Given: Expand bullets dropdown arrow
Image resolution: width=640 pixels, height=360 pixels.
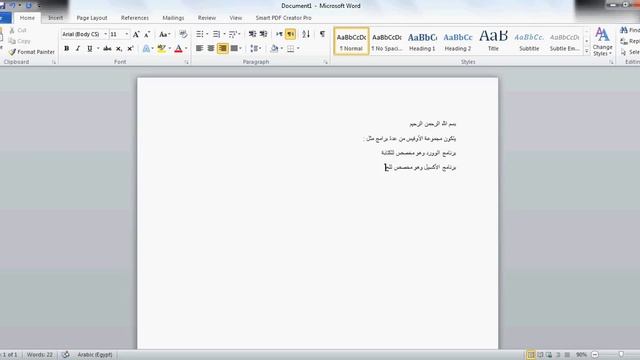Looking at the screenshot, I should [x=207, y=34].
